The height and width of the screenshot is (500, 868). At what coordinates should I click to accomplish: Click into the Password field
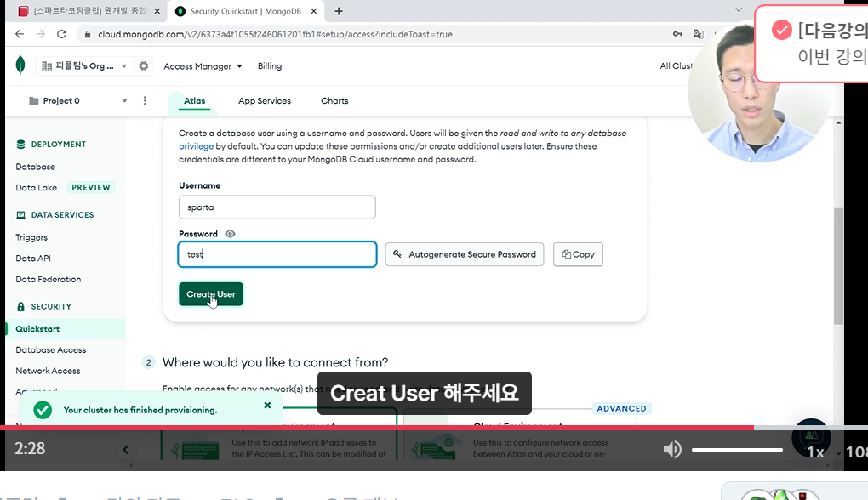click(277, 254)
